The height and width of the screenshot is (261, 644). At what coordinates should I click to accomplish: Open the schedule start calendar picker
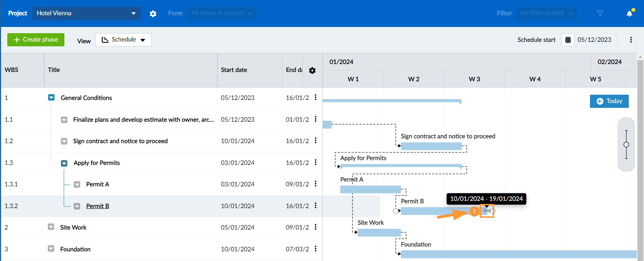(x=568, y=40)
